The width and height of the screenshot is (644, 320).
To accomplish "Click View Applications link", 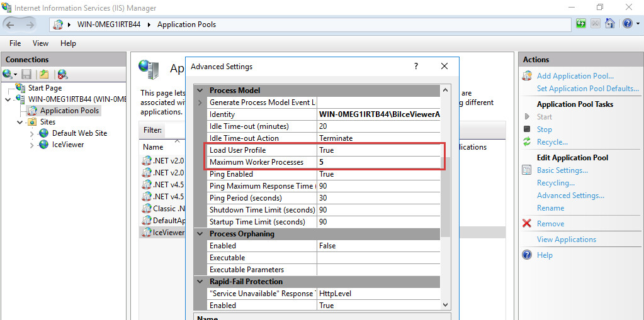I will [567, 239].
